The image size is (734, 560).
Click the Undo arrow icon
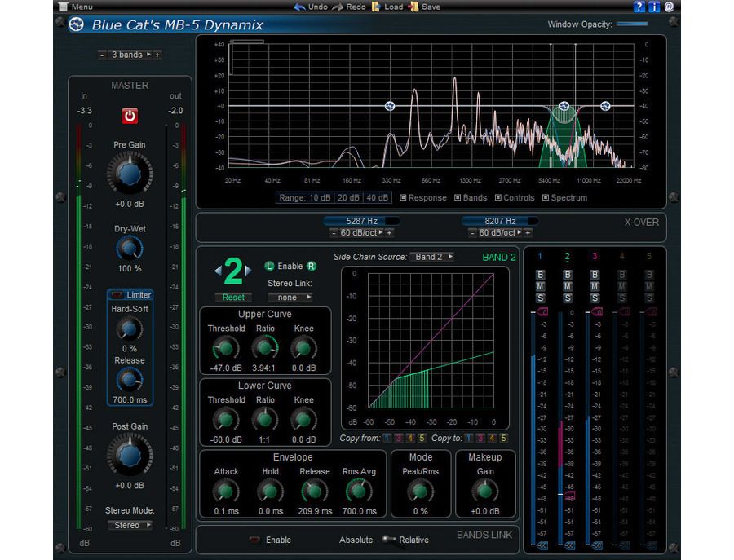pos(299,7)
